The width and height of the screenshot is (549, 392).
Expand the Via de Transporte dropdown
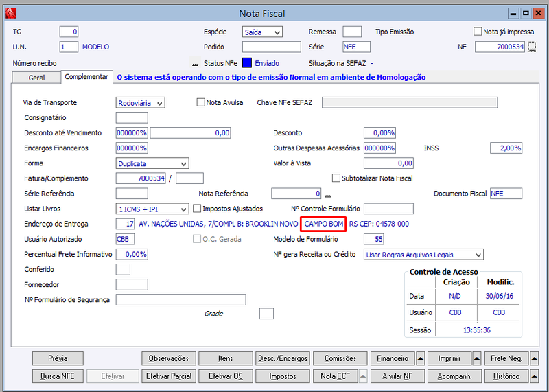tap(141, 103)
